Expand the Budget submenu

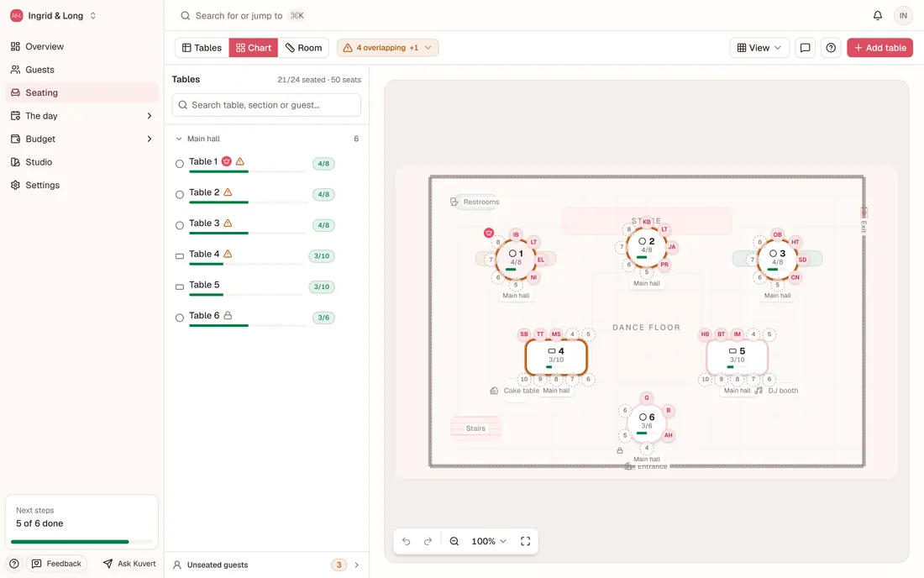point(149,139)
